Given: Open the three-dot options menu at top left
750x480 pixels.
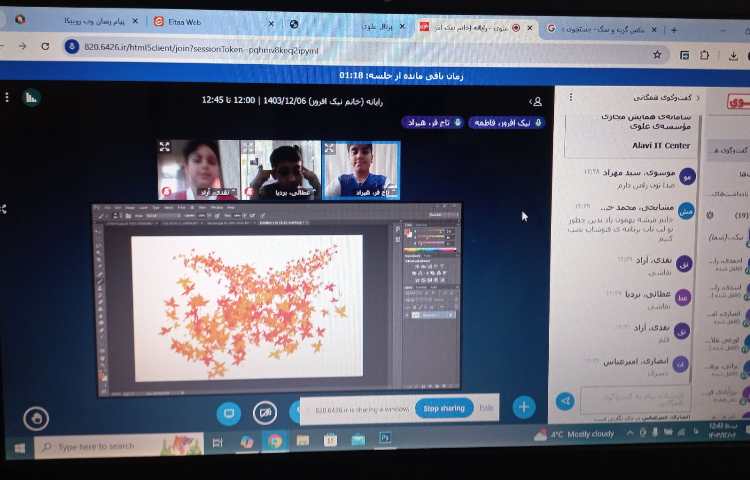Looking at the screenshot, I should tap(7, 97).
